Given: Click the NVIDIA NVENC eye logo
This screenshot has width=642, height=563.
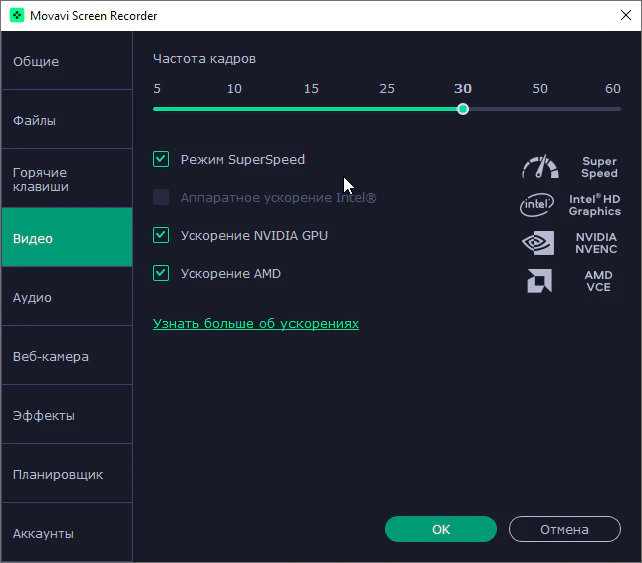Looking at the screenshot, I should click(x=538, y=243).
